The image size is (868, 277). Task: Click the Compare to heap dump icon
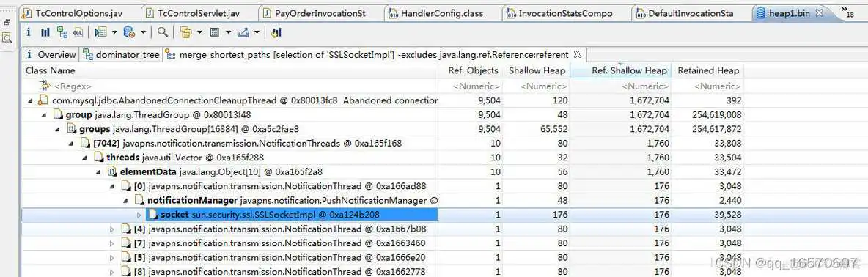277,33
